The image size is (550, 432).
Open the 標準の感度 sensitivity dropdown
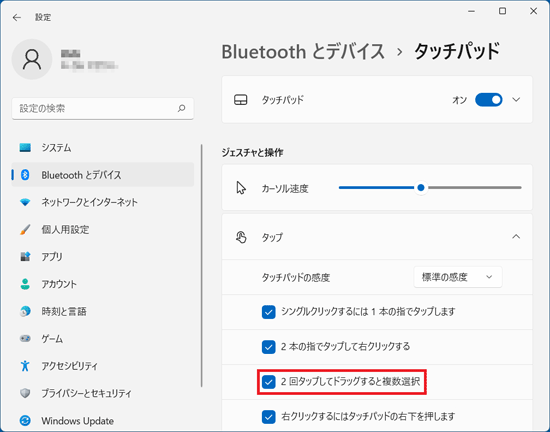pyautogui.click(x=458, y=277)
